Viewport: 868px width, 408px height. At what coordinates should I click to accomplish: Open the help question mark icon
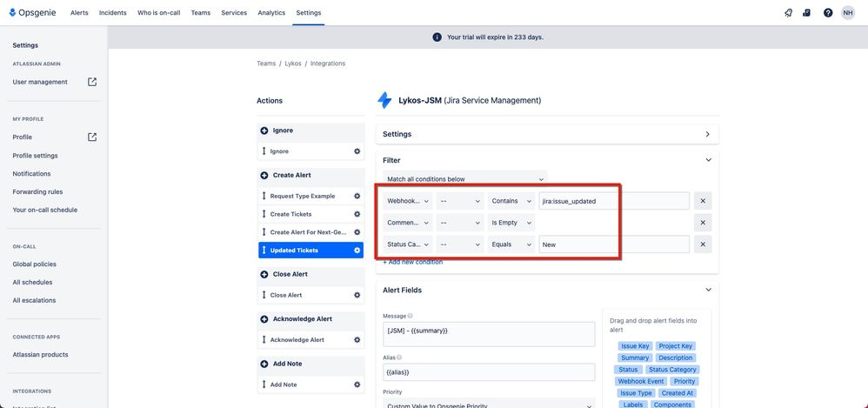click(828, 13)
